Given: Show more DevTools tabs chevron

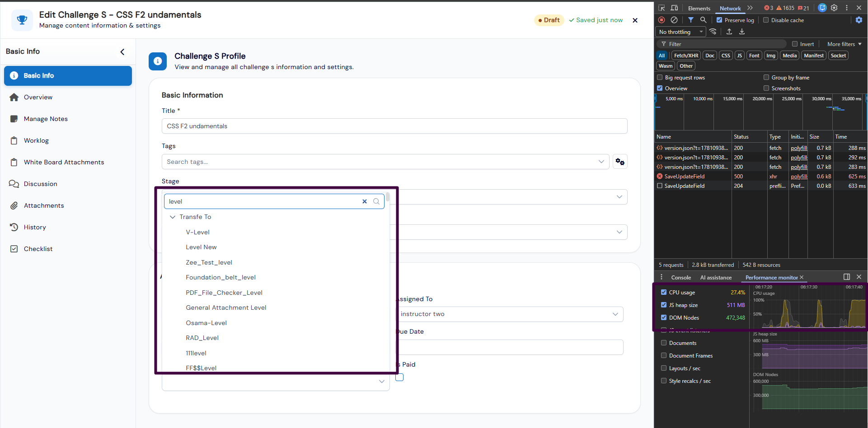Looking at the screenshot, I should pos(750,8).
